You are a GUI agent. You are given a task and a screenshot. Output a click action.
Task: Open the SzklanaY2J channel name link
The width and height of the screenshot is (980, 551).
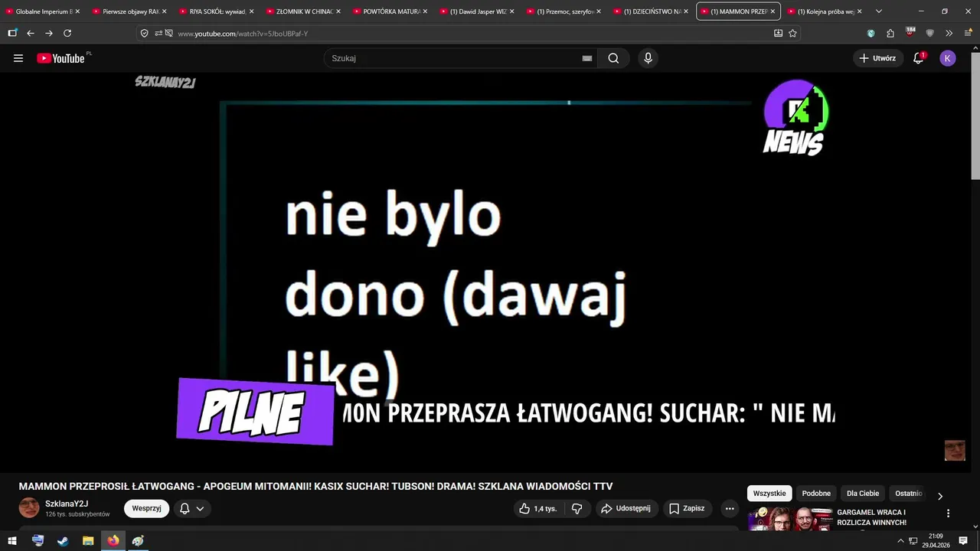click(x=67, y=504)
